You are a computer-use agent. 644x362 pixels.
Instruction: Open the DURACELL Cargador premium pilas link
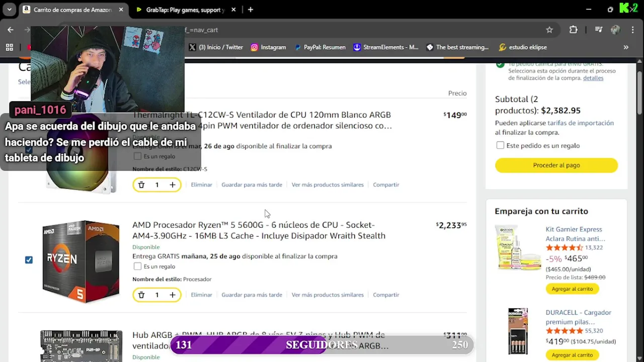[x=578, y=317]
